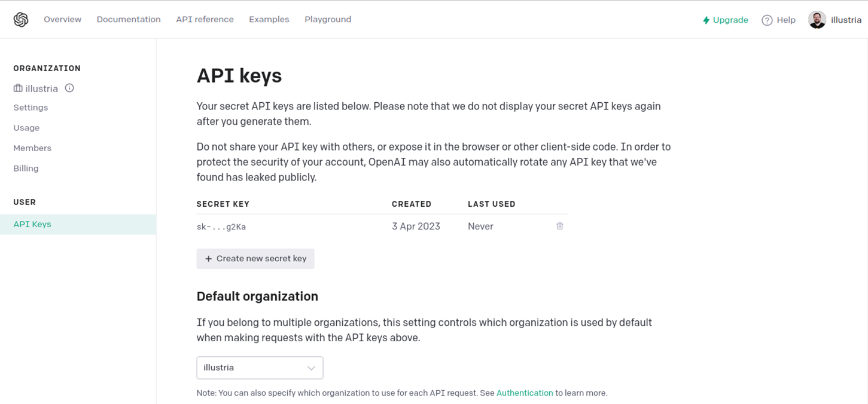This screenshot has height=404, width=868.
Task: Click the info icon next to illustria
Action: (x=69, y=88)
